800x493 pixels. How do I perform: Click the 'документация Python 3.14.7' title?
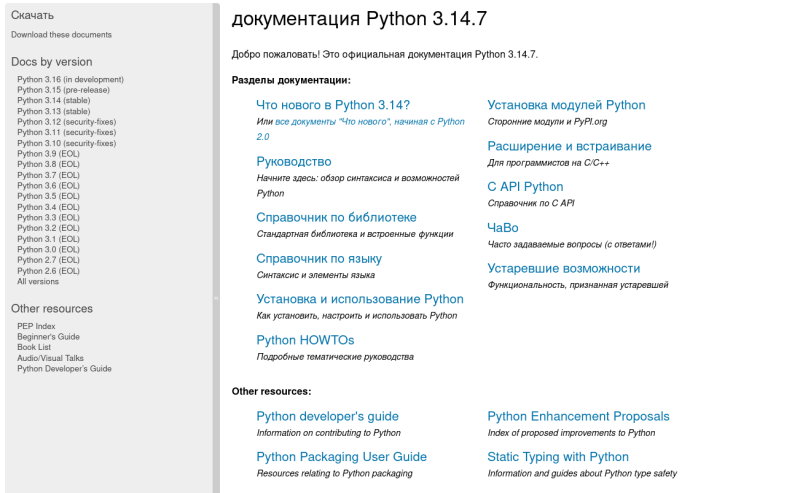point(359,19)
